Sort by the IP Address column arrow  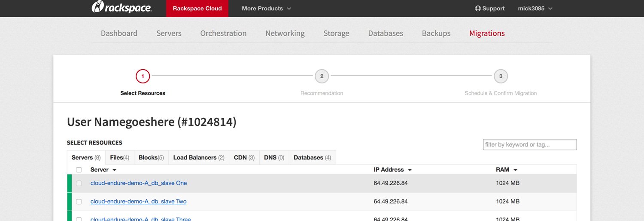410,170
